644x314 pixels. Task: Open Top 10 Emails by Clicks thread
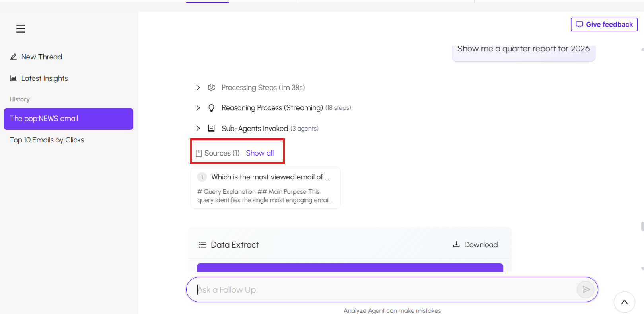[x=47, y=140]
